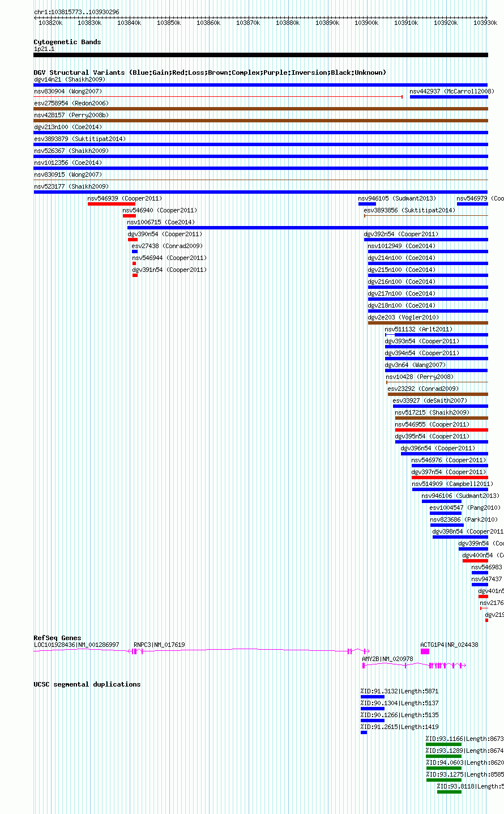
Task: Click the ACTG1P4|NR_024438 gene label
Action: click(450, 645)
